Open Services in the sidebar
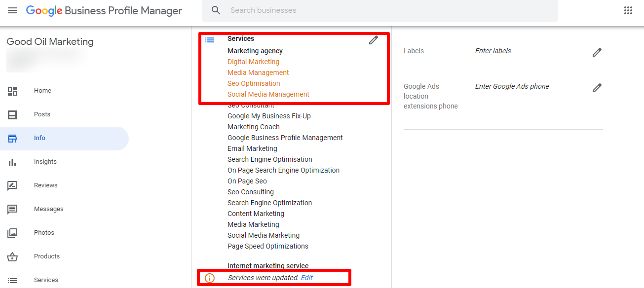644x288 pixels. click(x=46, y=280)
